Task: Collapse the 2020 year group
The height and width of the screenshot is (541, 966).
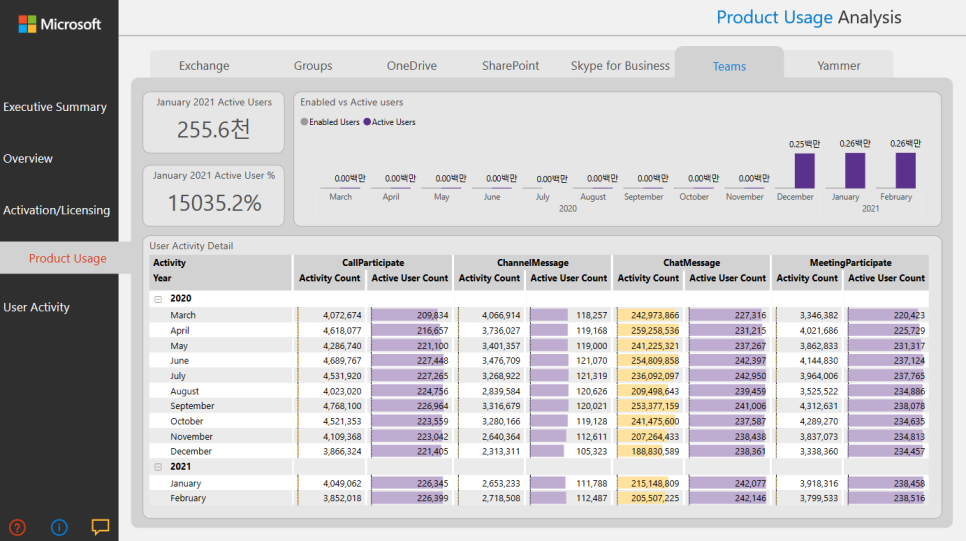Action: point(158,299)
